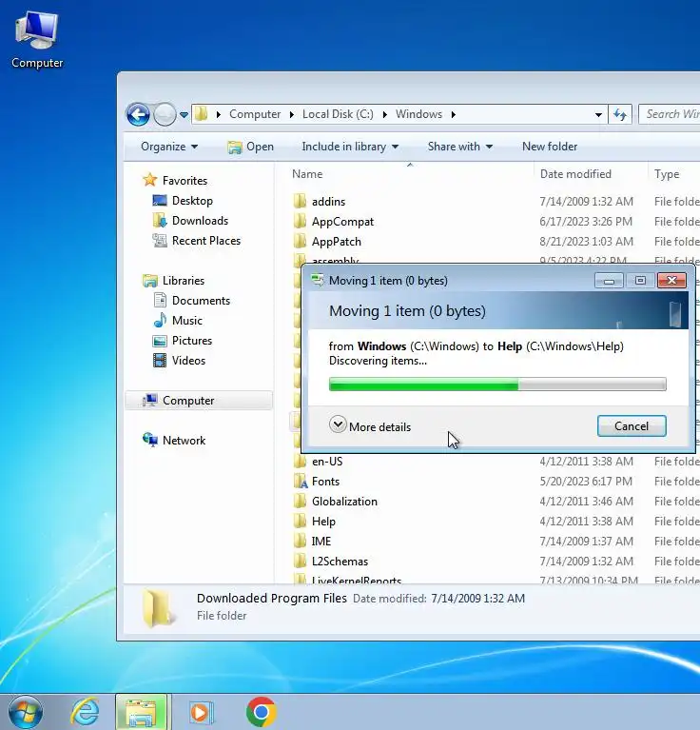This screenshot has width=700, height=730.
Task: Select Computer breadcrumb in address bar
Action: pos(255,114)
